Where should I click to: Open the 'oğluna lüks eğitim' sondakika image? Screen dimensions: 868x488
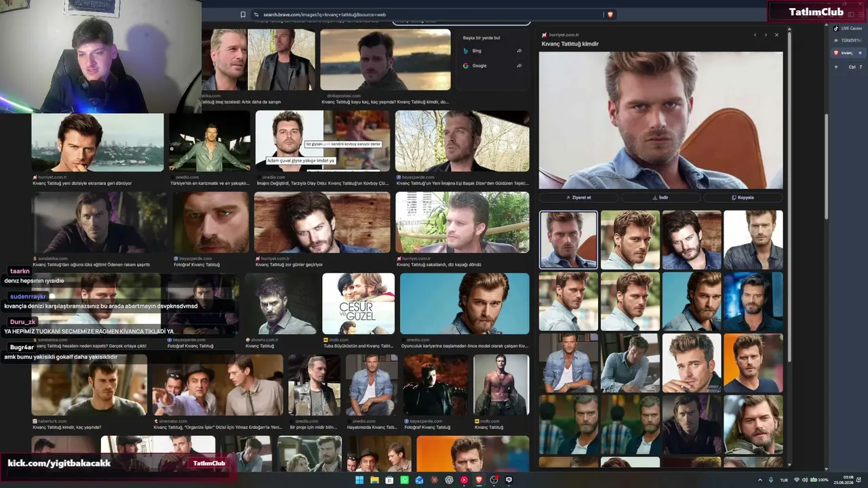99,222
